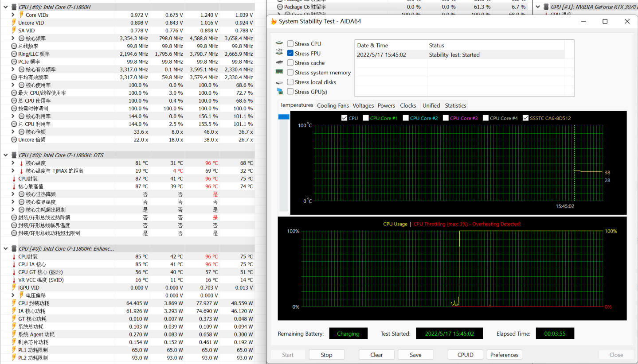The image size is (638, 364).
Task: Uncheck the CPU graph legend checkbox
Action: (344, 118)
